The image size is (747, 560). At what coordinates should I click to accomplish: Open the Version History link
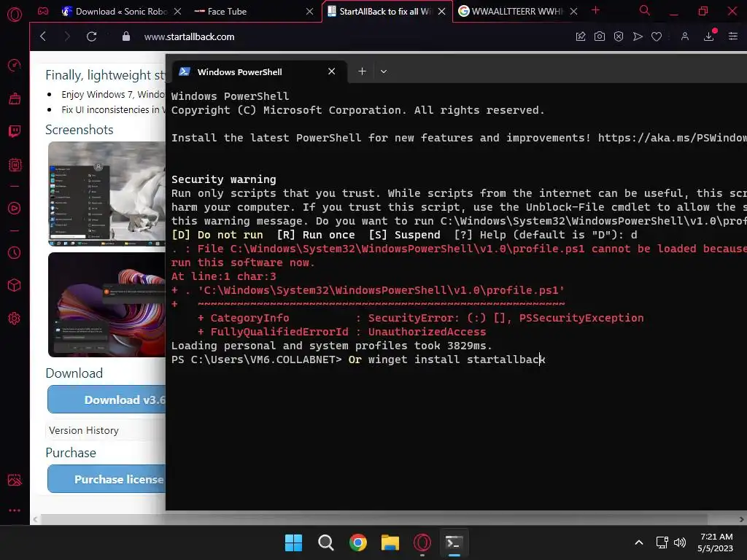[83, 430]
